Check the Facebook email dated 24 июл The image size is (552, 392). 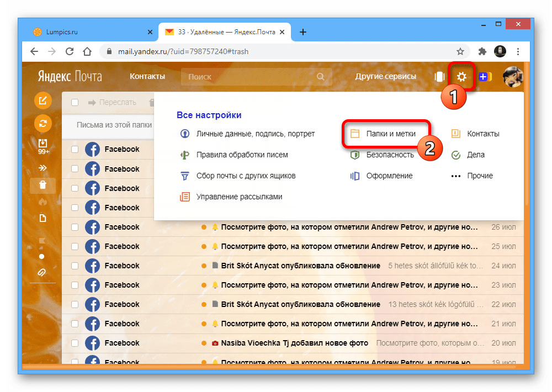click(75, 266)
